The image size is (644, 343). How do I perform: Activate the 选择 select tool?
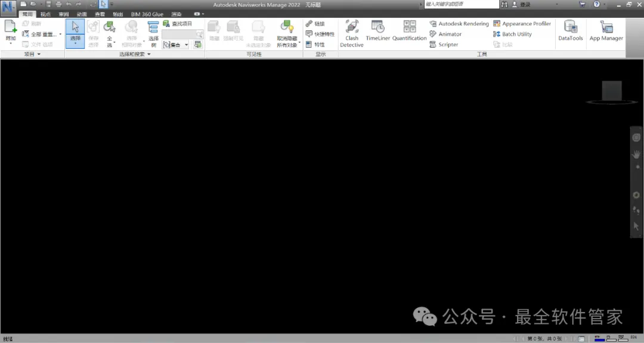click(x=75, y=33)
